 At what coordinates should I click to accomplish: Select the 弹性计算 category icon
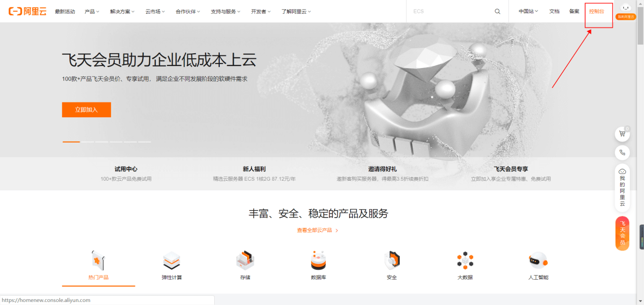[172, 261]
